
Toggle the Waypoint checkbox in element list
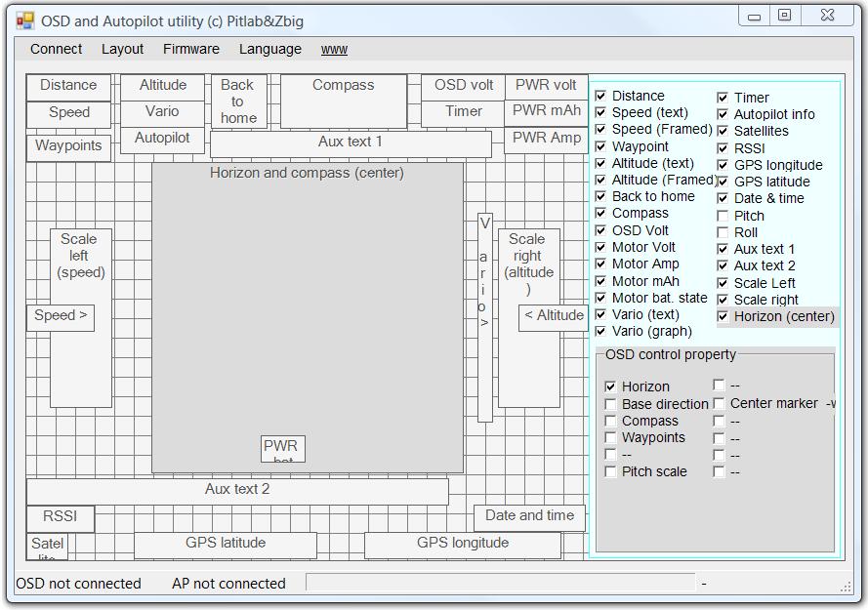pyautogui.click(x=600, y=146)
